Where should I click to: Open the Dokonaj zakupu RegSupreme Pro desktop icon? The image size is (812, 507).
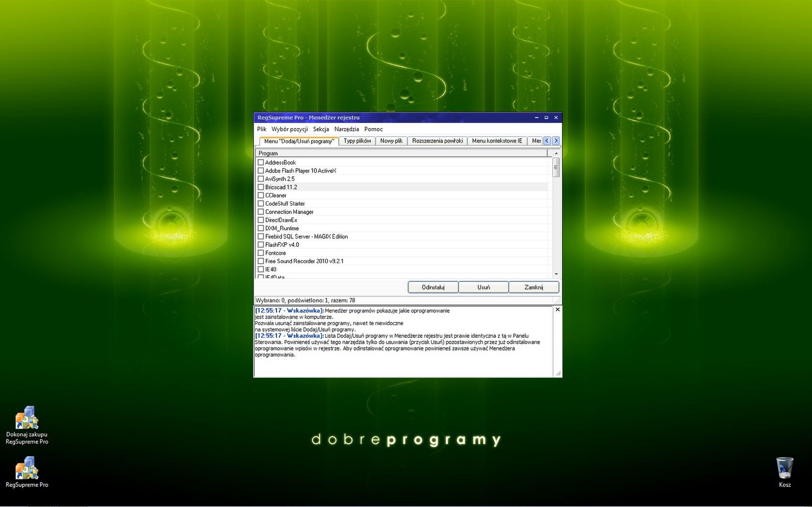pos(27,425)
